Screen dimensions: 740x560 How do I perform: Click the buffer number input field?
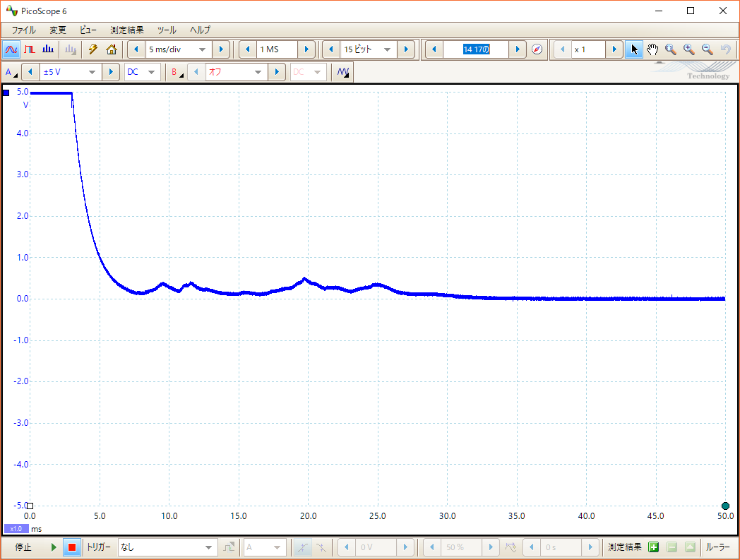tap(476, 49)
